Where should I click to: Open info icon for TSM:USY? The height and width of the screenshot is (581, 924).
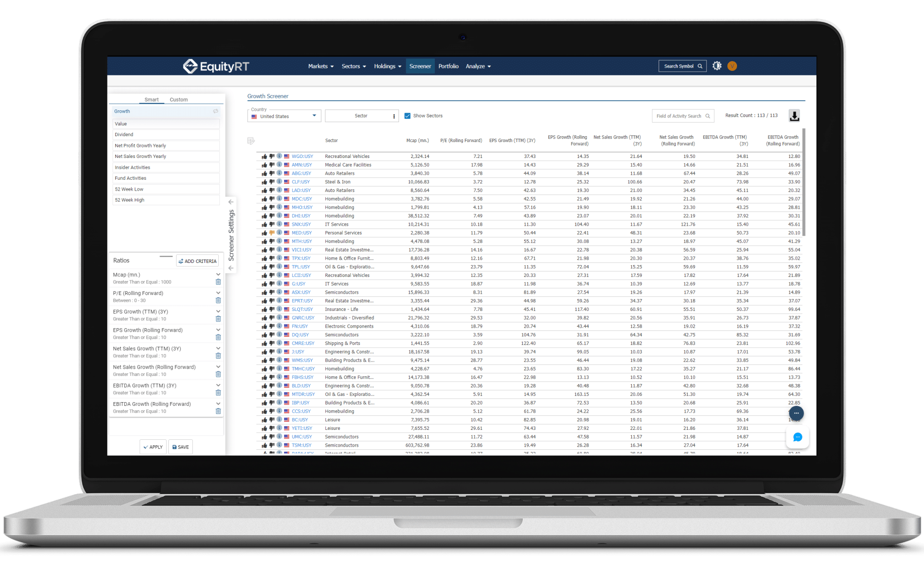click(x=280, y=445)
